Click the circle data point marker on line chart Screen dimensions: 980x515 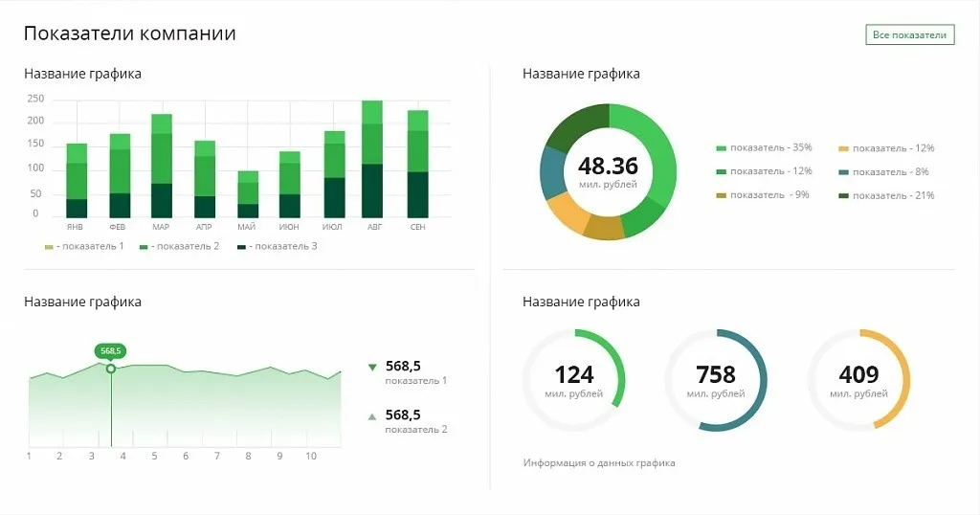(111, 369)
